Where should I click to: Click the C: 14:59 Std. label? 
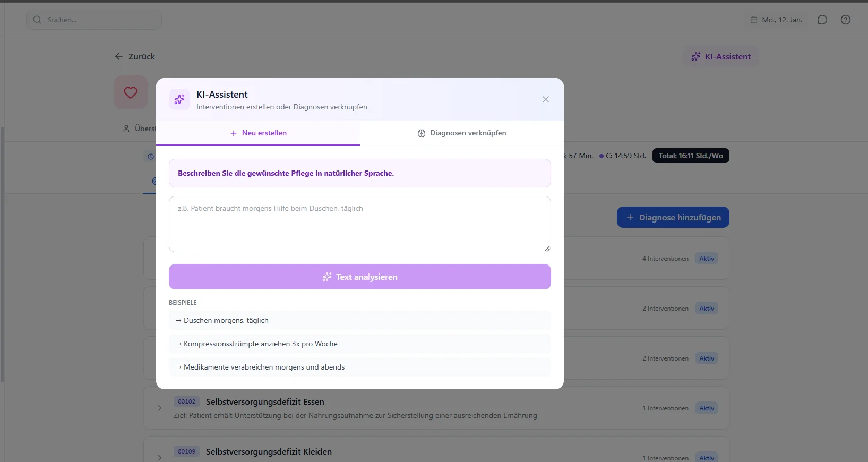[x=623, y=156]
